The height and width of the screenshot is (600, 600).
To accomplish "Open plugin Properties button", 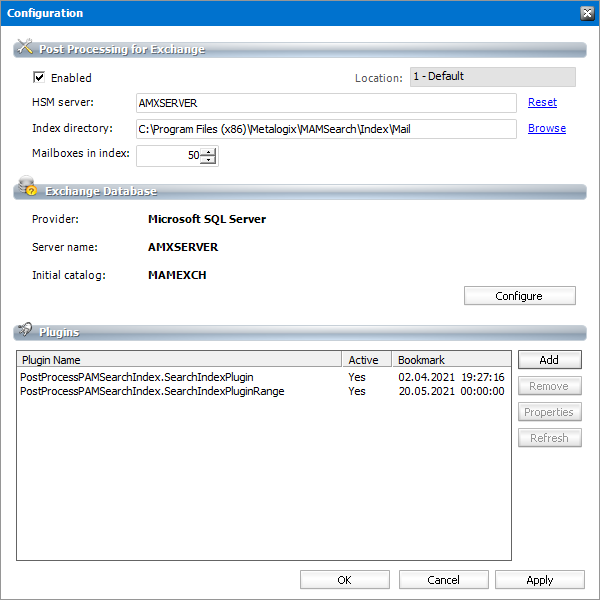I will point(549,412).
